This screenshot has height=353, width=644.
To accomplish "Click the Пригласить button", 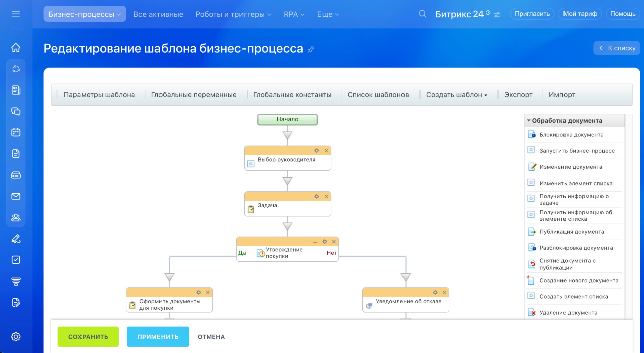I will click(x=532, y=14).
